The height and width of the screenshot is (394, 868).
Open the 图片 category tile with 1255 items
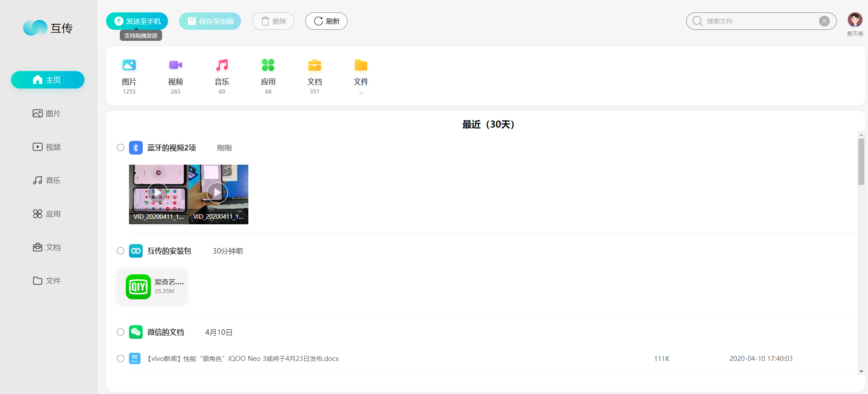point(129,76)
